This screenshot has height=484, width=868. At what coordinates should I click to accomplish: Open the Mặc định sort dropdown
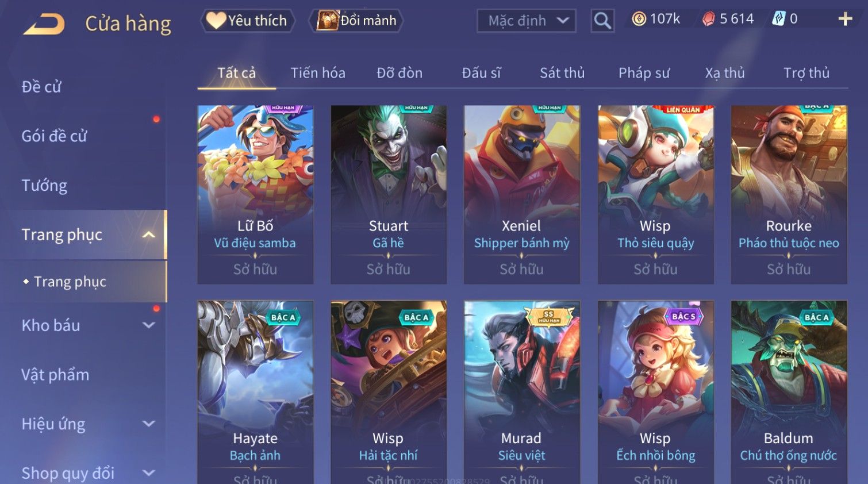526,21
